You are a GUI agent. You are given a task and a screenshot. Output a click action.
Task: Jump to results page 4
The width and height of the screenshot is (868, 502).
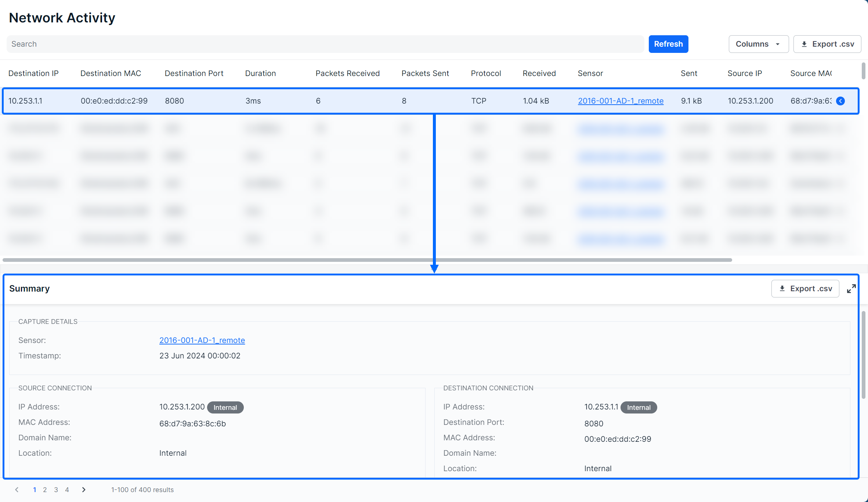click(67, 490)
